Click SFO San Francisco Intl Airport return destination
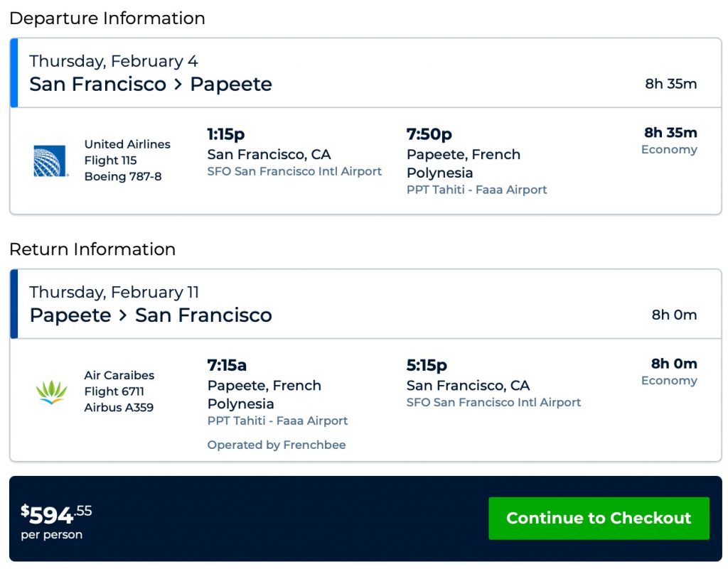The height and width of the screenshot is (569, 728). tap(493, 402)
